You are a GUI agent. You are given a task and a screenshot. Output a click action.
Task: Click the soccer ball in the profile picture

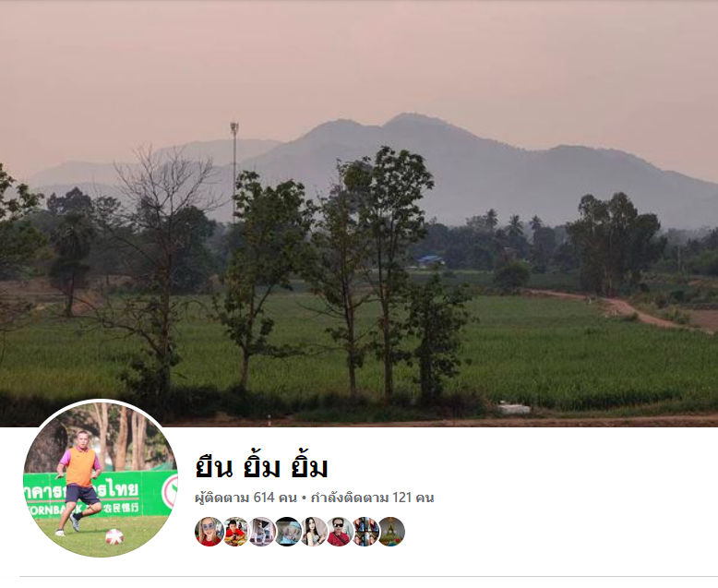[x=114, y=536]
